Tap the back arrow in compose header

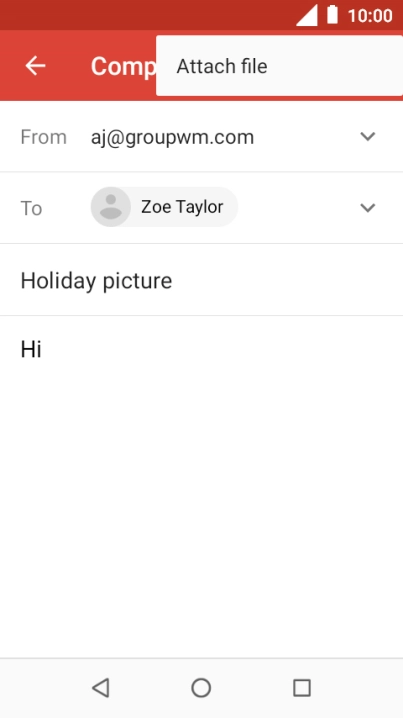click(35, 66)
